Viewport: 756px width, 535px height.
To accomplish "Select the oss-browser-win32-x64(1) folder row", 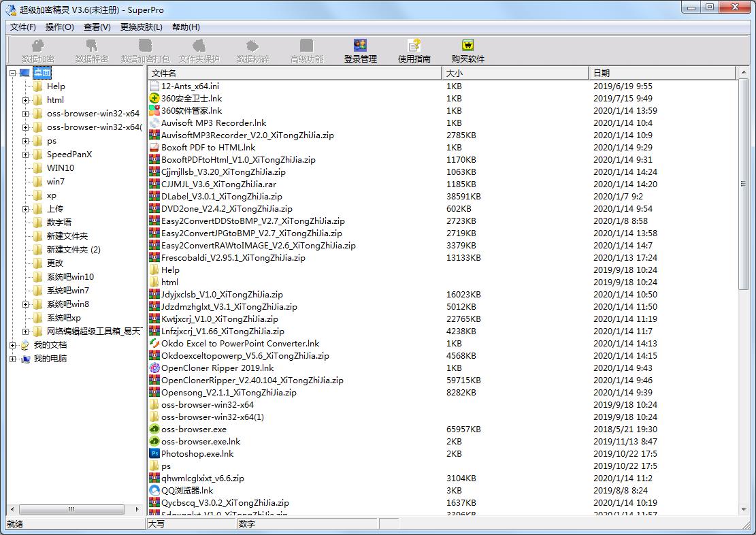I will click(212, 417).
